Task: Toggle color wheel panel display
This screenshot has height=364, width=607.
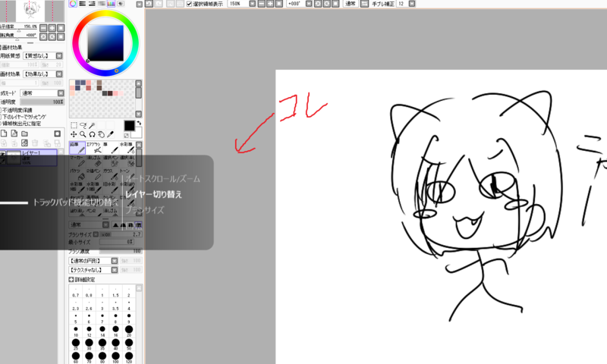Action: pyautogui.click(x=73, y=4)
